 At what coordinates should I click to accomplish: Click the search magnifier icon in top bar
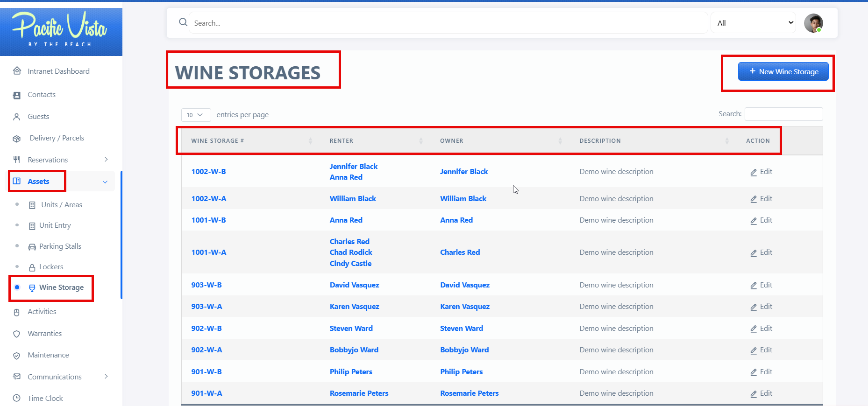pyautogui.click(x=183, y=22)
